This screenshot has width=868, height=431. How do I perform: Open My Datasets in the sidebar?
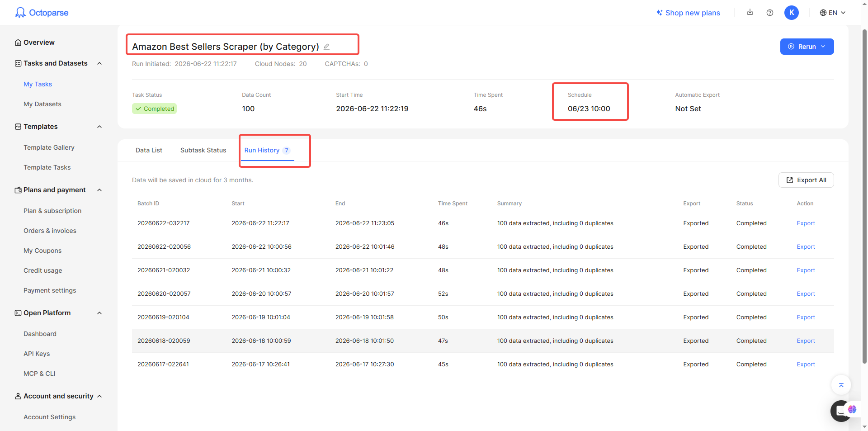(x=42, y=104)
